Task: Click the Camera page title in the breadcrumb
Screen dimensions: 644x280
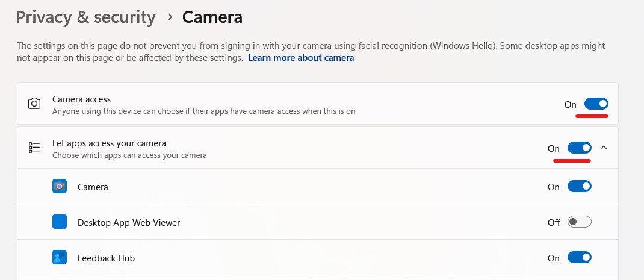Action: coord(212,17)
